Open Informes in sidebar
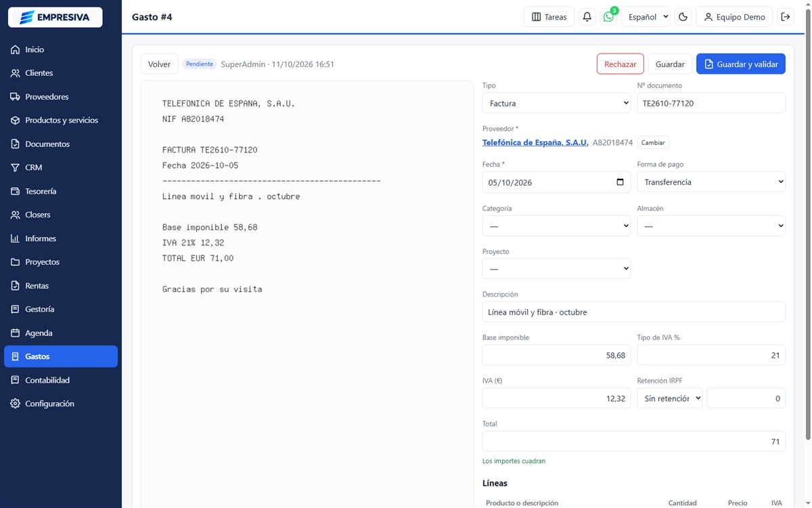This screenshot has width=812, height=508. (61, 238)
